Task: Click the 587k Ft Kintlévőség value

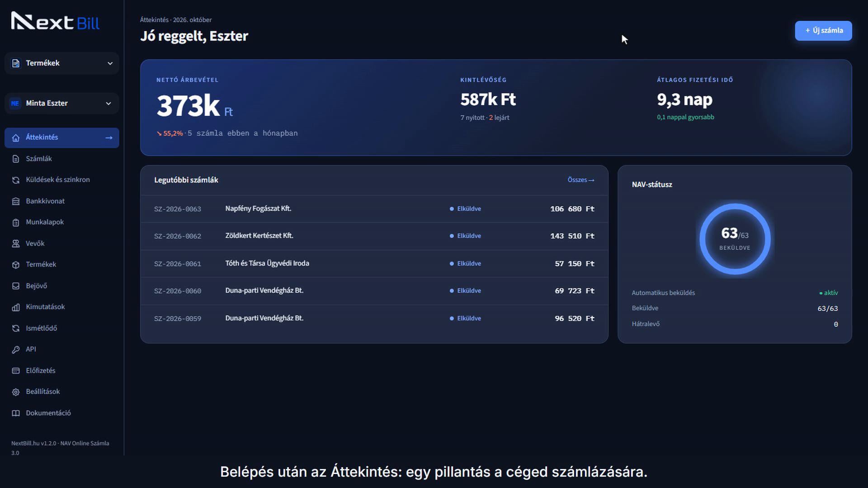Action: (x=488, y=99)
